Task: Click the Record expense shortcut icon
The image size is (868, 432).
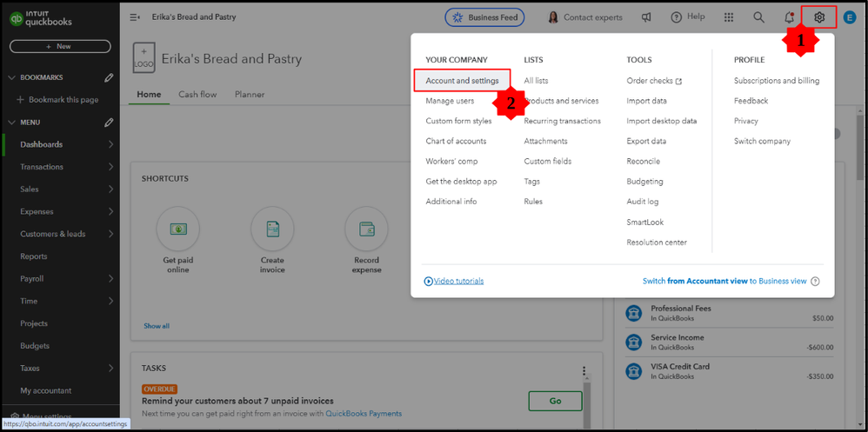Action: tap(366, 229)
